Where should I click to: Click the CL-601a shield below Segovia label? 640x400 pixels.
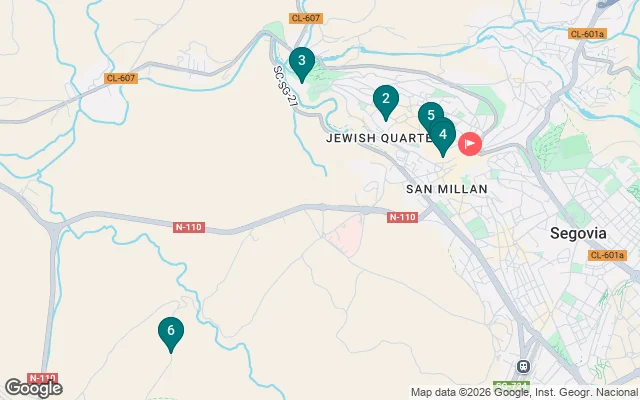[x=607, y=255]
